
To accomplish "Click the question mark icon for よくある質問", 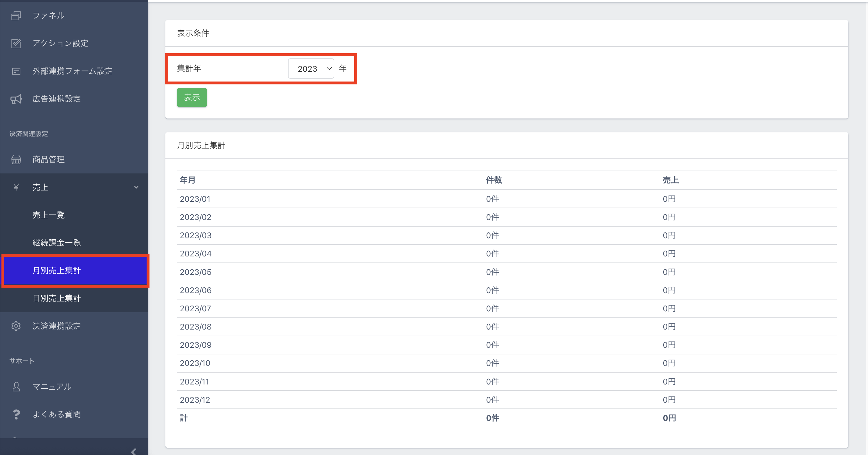I will point(16,414).
